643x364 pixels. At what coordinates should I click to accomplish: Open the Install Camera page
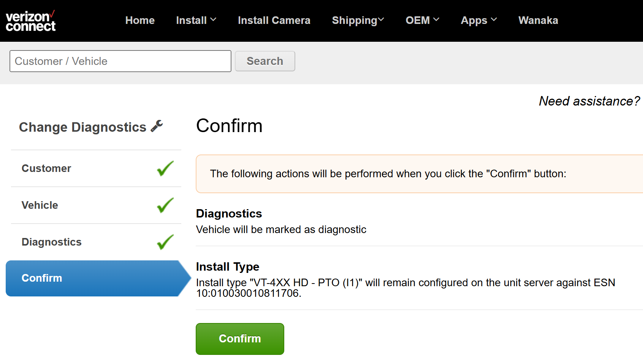click(274, 20)
